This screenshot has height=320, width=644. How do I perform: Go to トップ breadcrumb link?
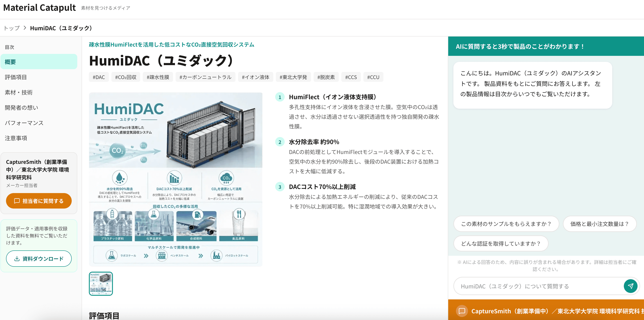click(x=12, y=28)
